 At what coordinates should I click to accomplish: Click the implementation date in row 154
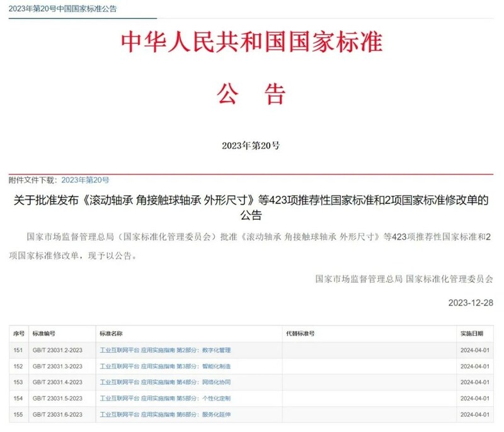(474, 399)
